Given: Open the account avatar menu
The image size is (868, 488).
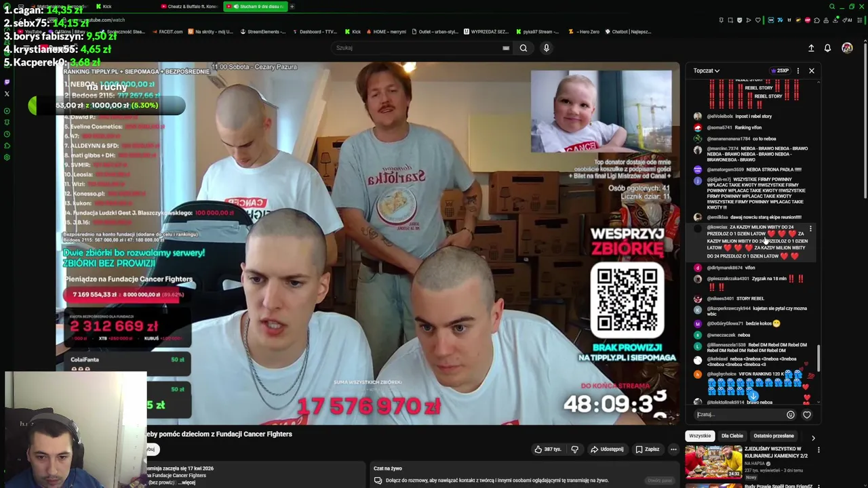Looking at the screenshot, I should pos(847,48).
